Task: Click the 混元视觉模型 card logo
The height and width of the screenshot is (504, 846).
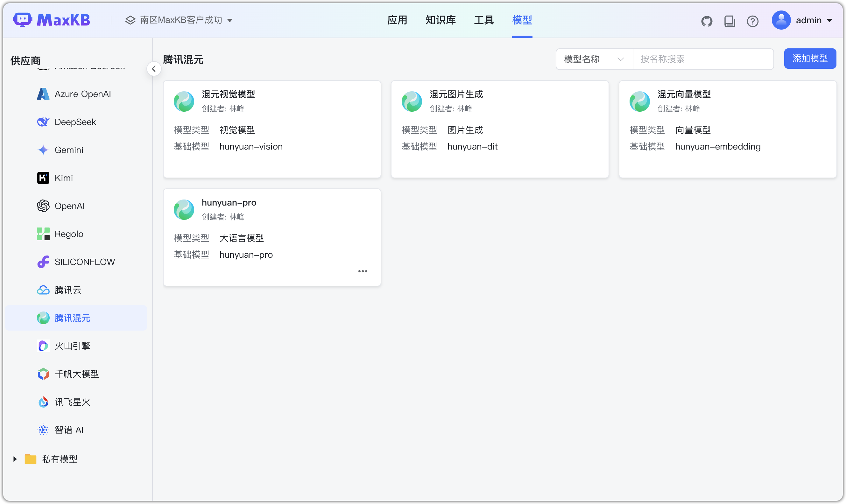Action: (184, 101)
